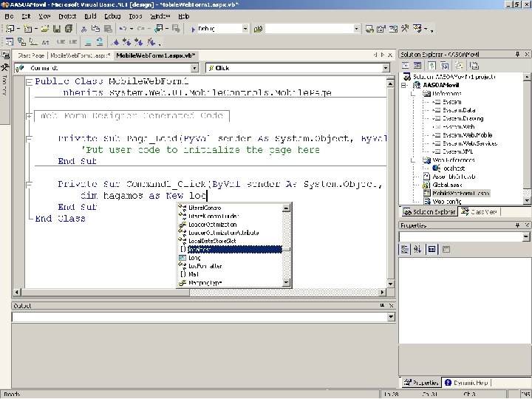Screen dimensions: 532x399
Task: Open the Class Name dropdown showing Command1
Action: (x=194, y=68)
